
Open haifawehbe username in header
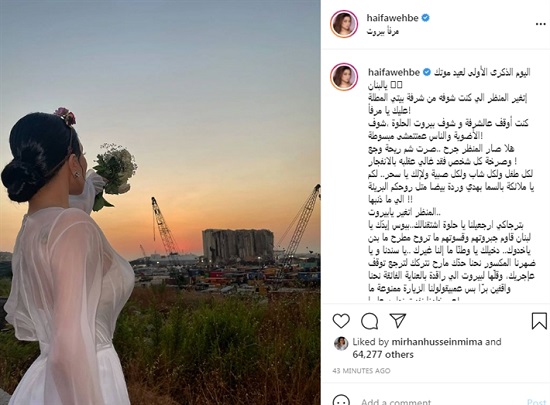(392, 18)
